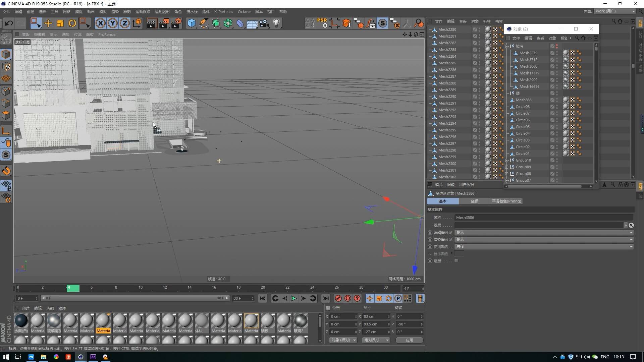Click the light object icon in the toolbar
The height and width of the screenshot is (362, 644).
click(276, 23)
